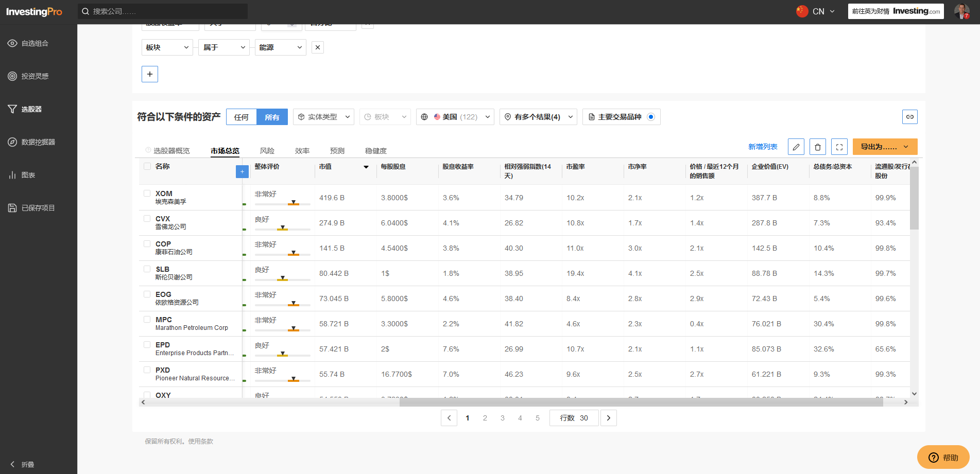Screen dimensions: 980x474
Task: Select 任何 match toggle
Action: (x=242, y=117)
